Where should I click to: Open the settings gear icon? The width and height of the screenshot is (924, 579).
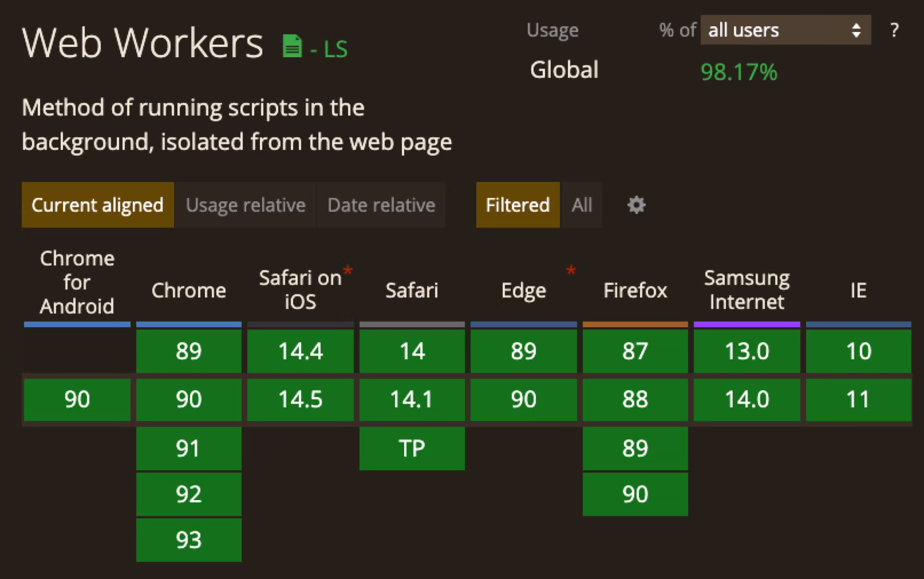click(x=636, y=205)
